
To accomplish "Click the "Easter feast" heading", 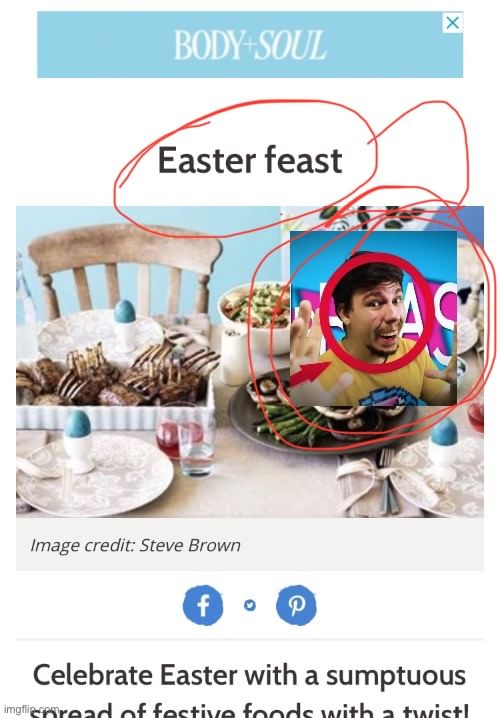I will click(250, 160).
